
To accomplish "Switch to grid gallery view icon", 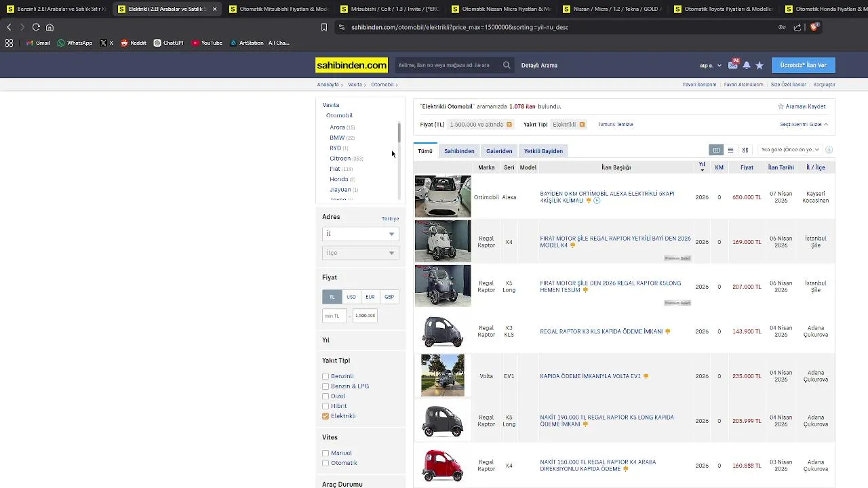I will (745, 150).
